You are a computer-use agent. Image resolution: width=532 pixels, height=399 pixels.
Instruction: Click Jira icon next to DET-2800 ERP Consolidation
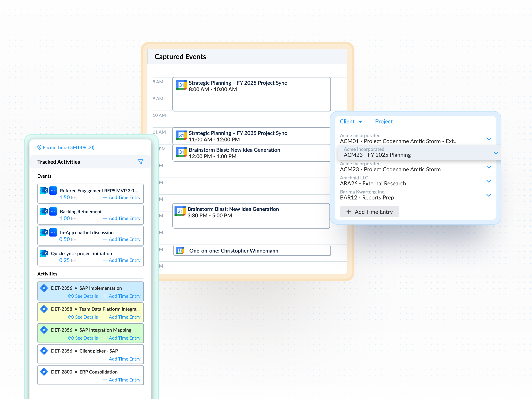tap(44, 372)
